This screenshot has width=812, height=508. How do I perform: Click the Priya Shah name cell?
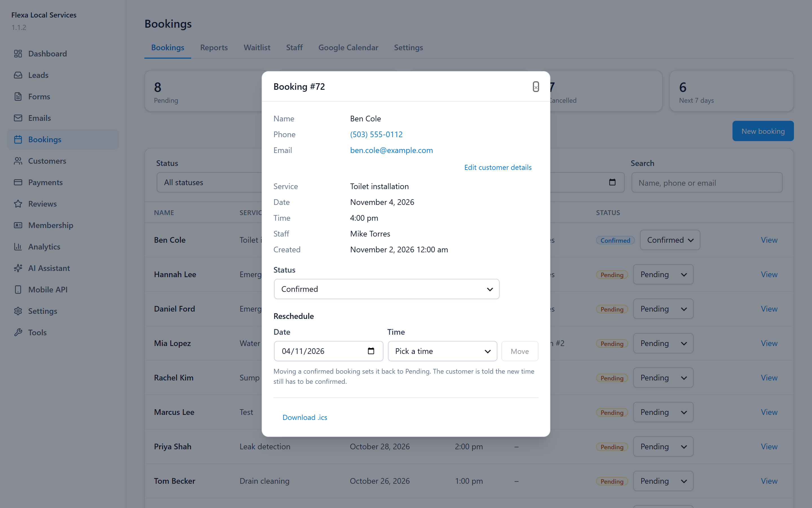coord(173,446)
